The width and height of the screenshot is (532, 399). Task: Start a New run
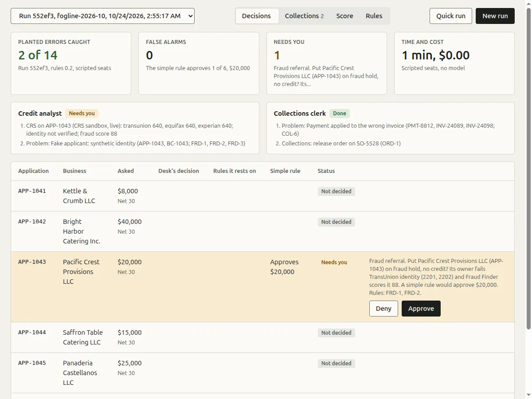(495, 16)
